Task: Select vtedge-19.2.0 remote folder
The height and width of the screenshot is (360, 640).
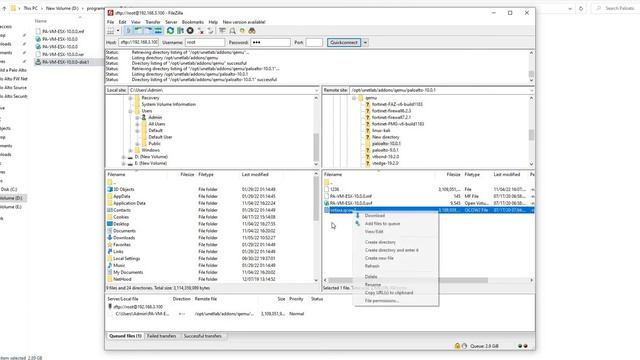Action: click(385, 163)
